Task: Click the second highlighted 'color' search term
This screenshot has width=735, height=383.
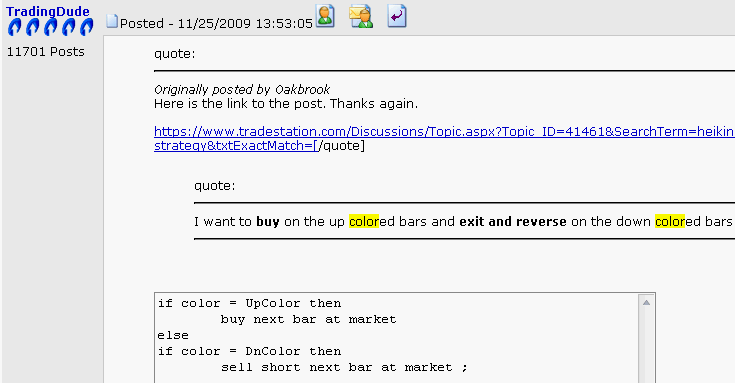Action: pyautogui.click(x=670, y=221)
